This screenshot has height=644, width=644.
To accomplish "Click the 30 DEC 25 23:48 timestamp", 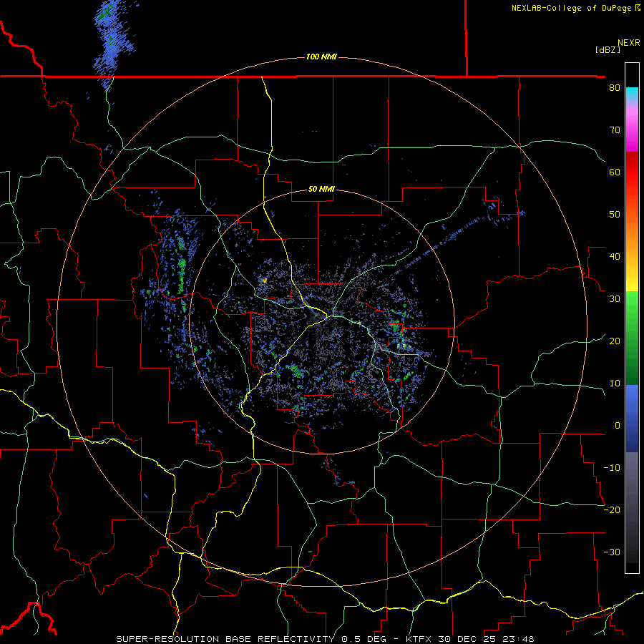I will point(485,639).
